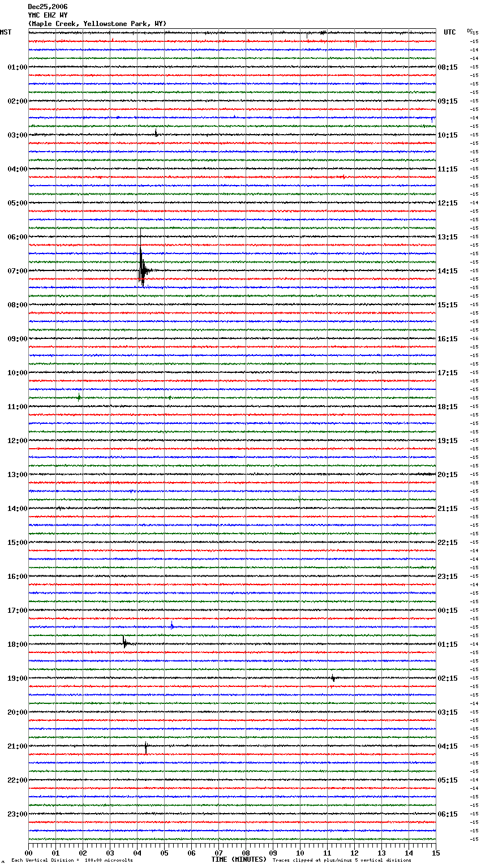
Task: Select the 09:00 MST row label
Action: tap(18, 339)
